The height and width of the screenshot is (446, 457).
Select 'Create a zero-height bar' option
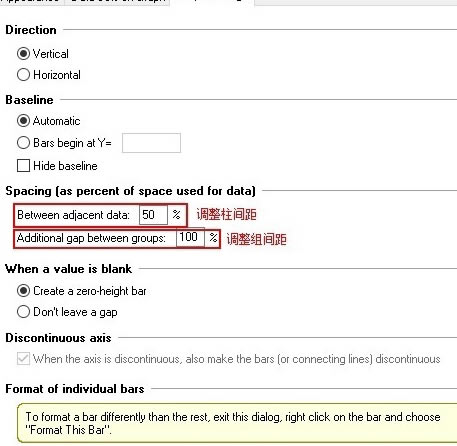click(23, 291)
